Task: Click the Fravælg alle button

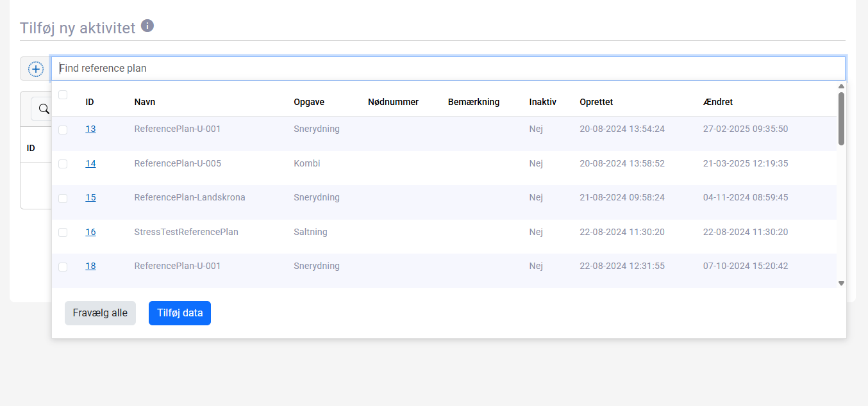Action: click(x=100, y=313)
